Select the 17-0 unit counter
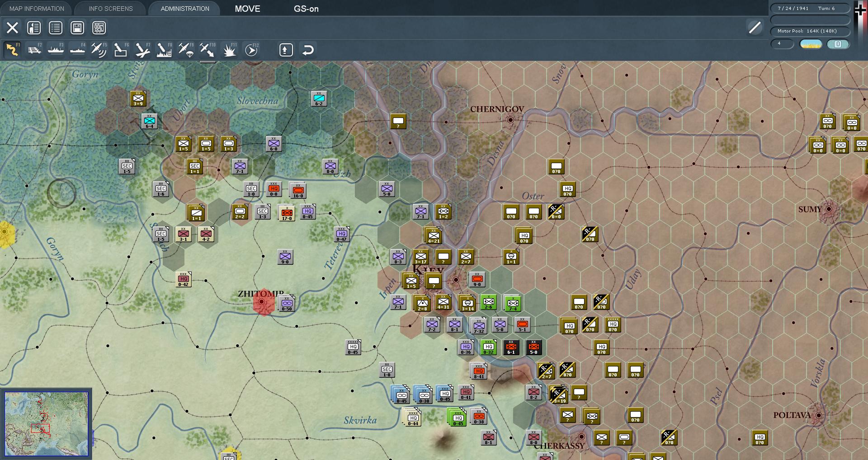The image size is (868, 460). [x=287, y=212]
